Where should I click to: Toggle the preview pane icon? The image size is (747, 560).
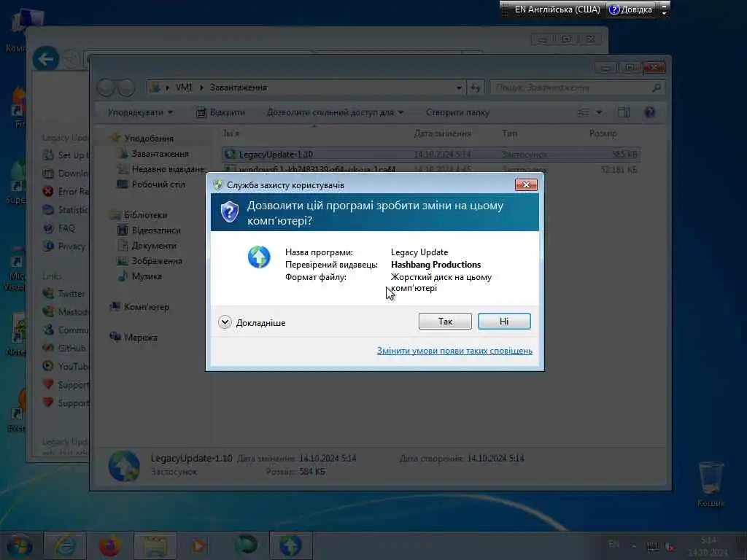click(x=624, y=112)
